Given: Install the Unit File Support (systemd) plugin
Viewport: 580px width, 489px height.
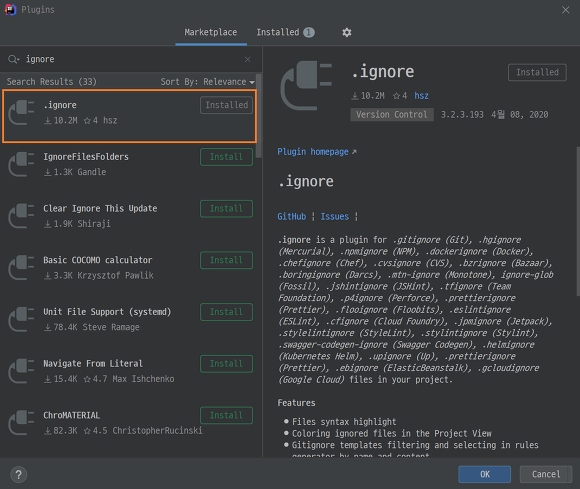Looking at the screenshot, I should 226,312.
